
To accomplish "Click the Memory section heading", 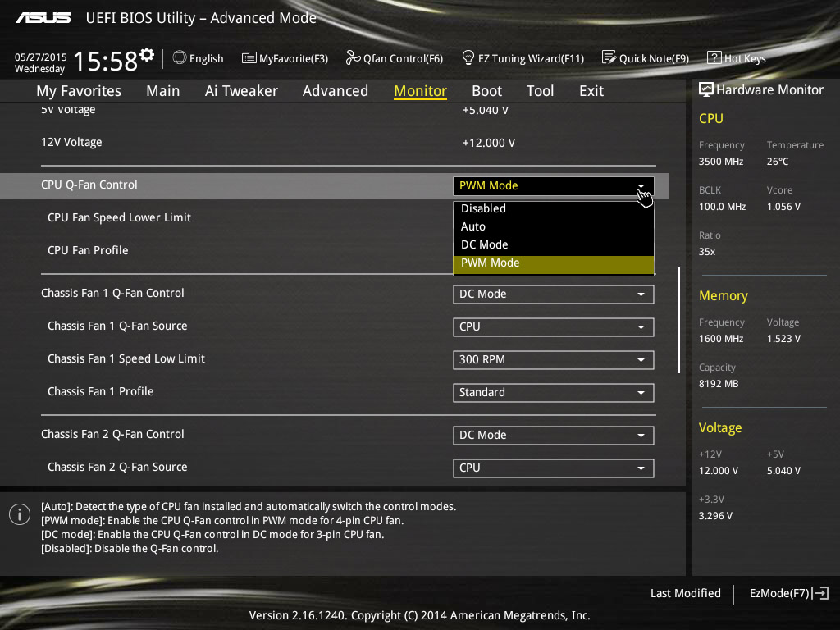I will coord(724,295).
